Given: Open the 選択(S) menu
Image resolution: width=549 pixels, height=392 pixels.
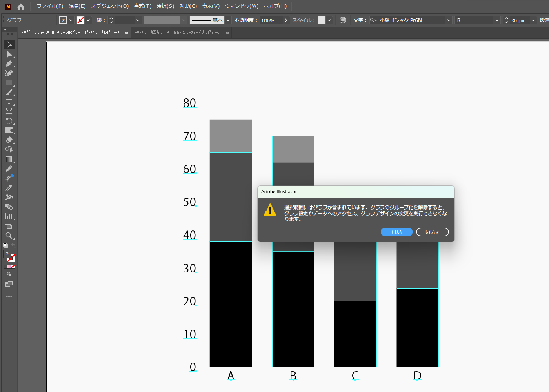Looking at the screenshot, I should click(x=165, y=6).
